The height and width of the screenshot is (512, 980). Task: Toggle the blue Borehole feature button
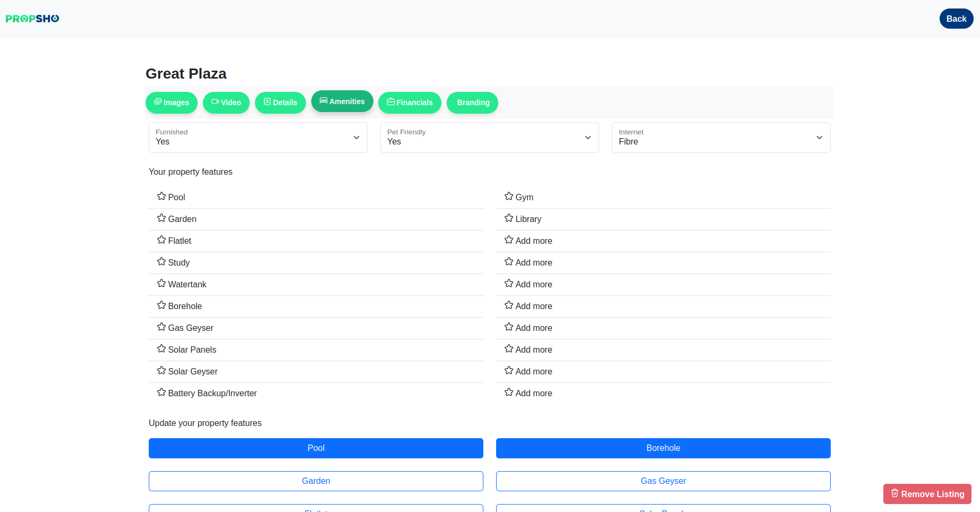click(663, 448)
